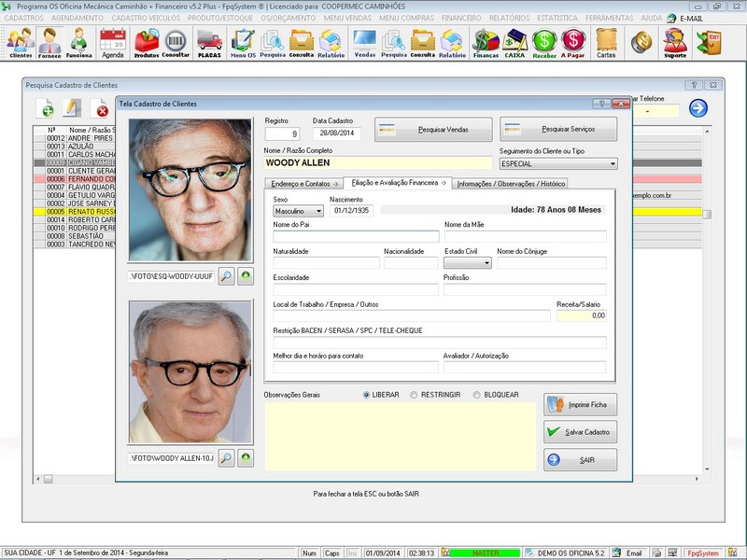Image resolution: width=747 pixels, height=560 pixels.
Task: Click the Suporte toolbar icon
Action: [673, 42]
